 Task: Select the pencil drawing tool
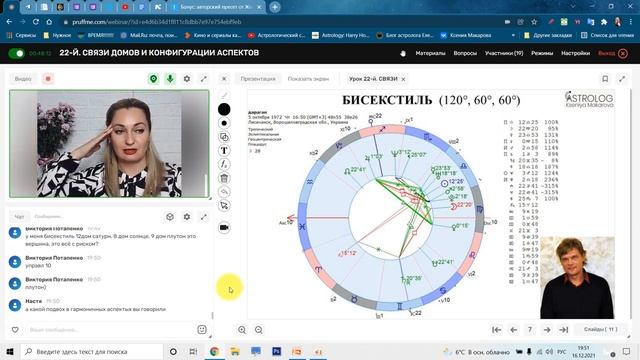pyautogui.click(x=224, y=96)
